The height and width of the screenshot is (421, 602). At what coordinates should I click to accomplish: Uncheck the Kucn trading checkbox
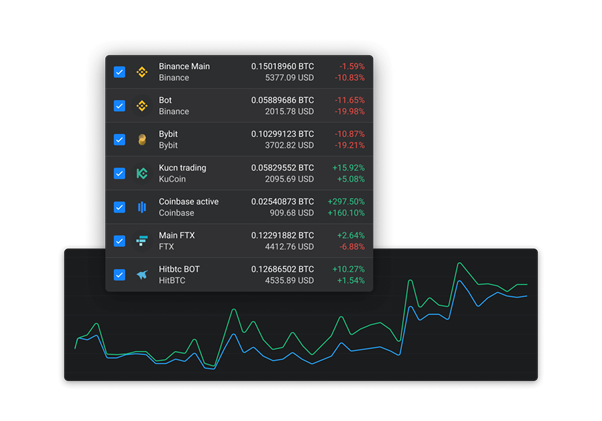(120, 173)
